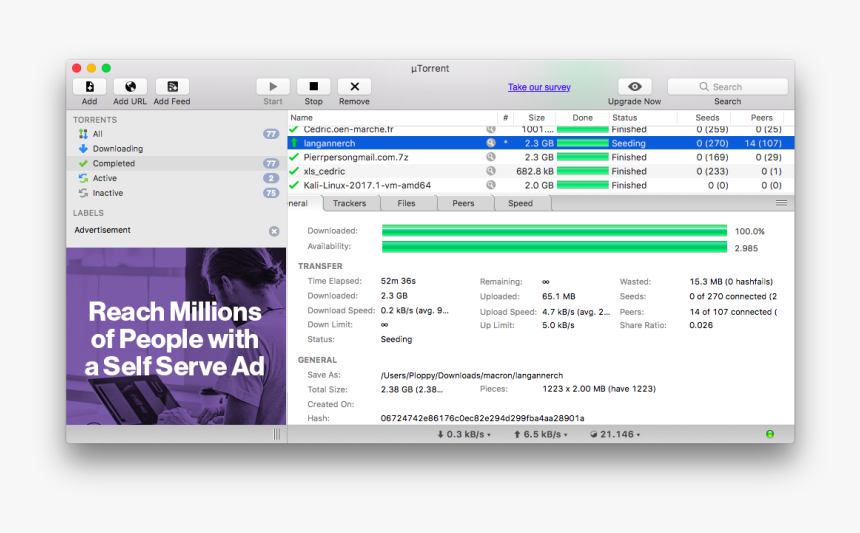This screenshot has width=860, height=533.
Task: Select the Active category
Action: click(x=176, y=178)
